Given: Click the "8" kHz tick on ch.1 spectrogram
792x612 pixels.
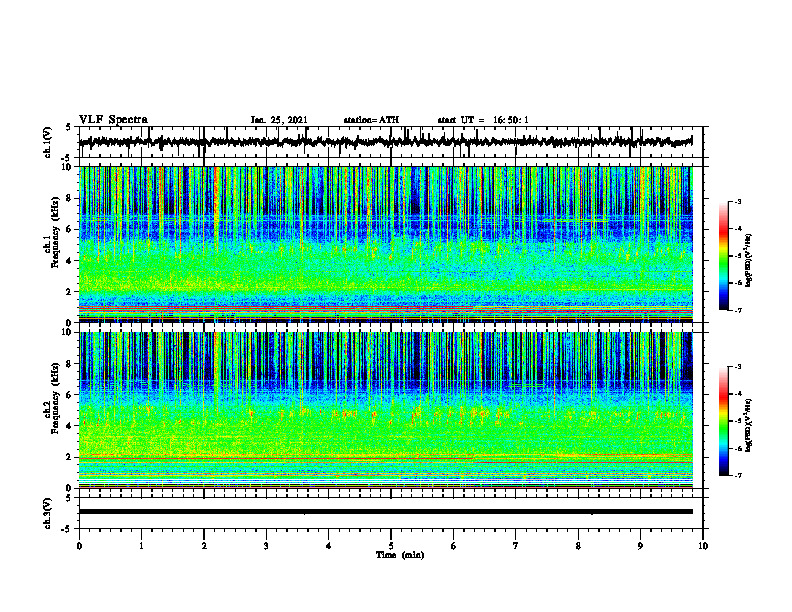Looking at the screenshot, I should pos(71,198).
